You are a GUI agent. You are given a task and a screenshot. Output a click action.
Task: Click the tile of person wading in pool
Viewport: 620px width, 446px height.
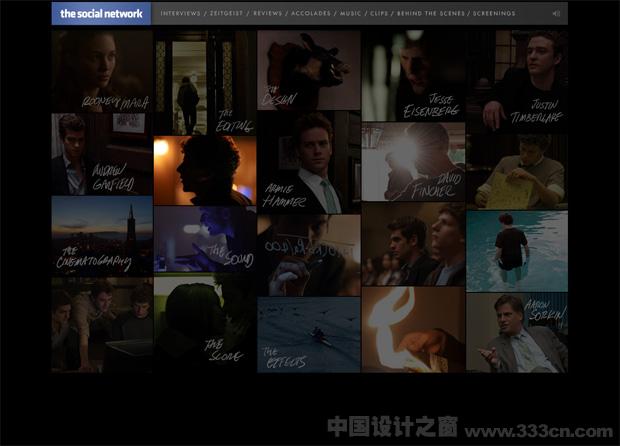517,251
